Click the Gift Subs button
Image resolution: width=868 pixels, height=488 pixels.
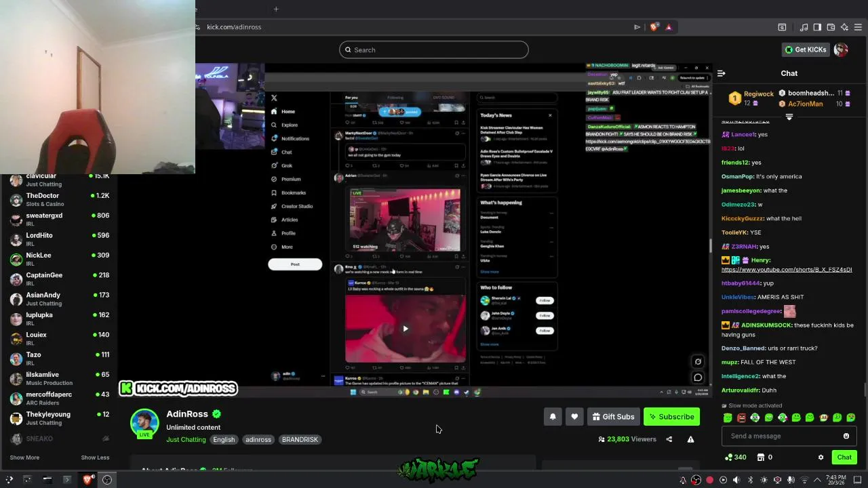[613, 417]
